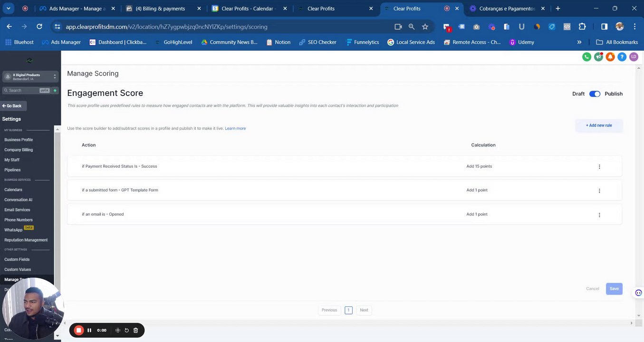Open the megaphone announcements icon

point(598,57)
